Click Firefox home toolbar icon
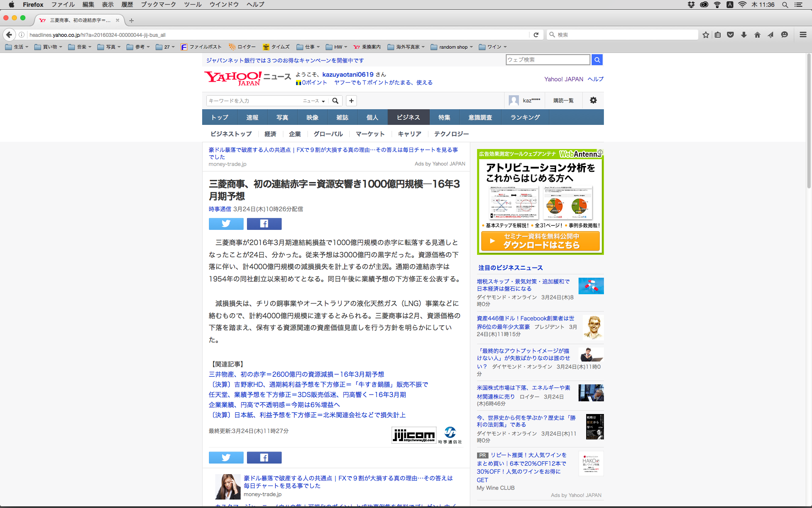 coord(757,35)
